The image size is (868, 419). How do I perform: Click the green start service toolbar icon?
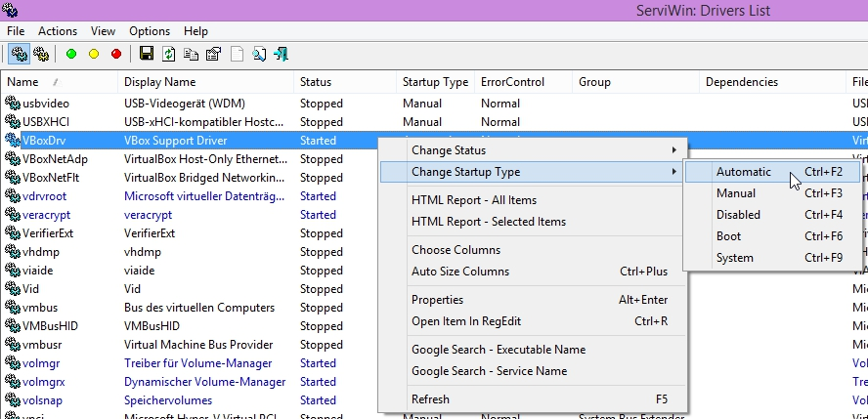[71, 54]
